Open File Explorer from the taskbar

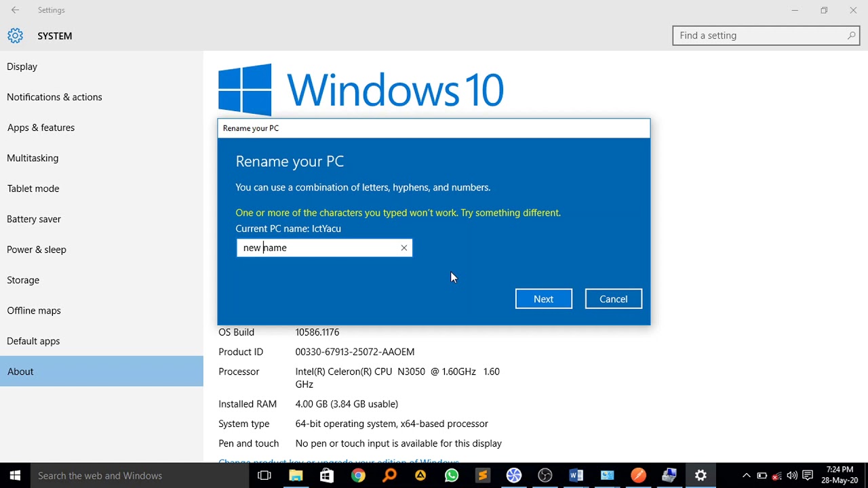[296, 476]
